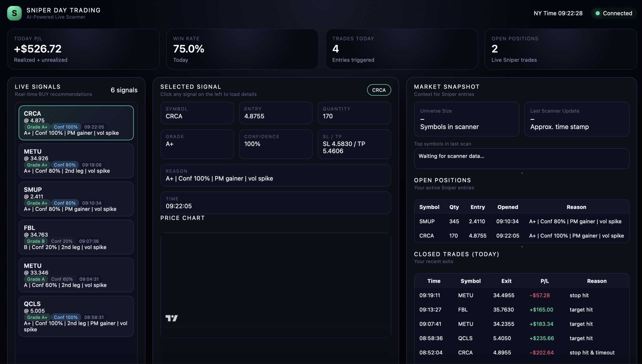Click the TradingView logo in price chart
642x364 pixels.
pyautogui.click(x=172, y=318)
